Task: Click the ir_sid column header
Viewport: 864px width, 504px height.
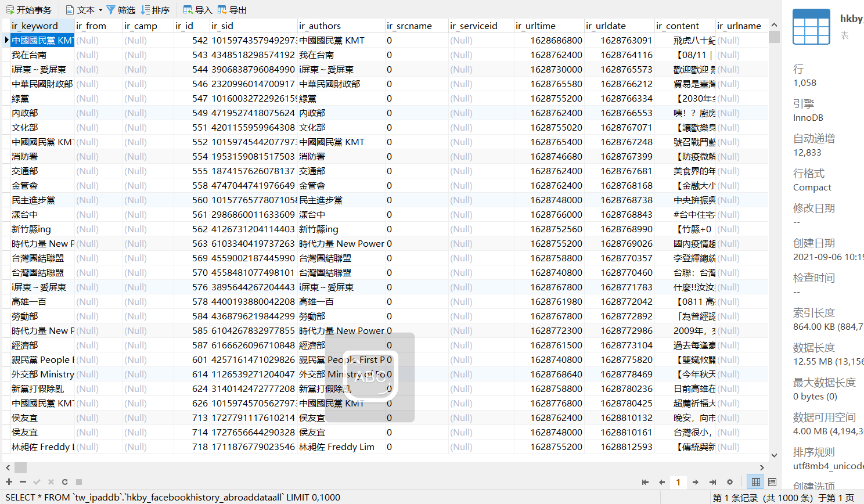Action: point(253,26)
